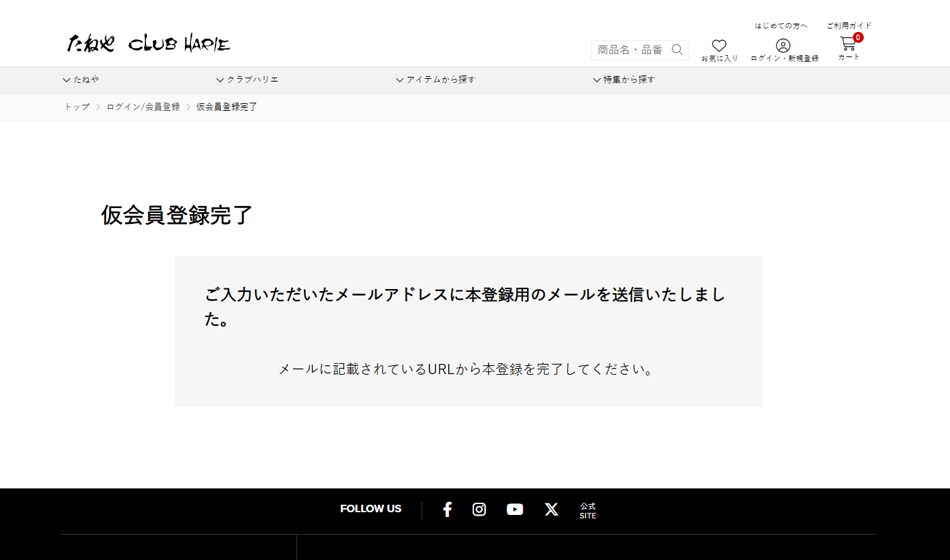Open the ご利用ガイド link

[849, 25]
